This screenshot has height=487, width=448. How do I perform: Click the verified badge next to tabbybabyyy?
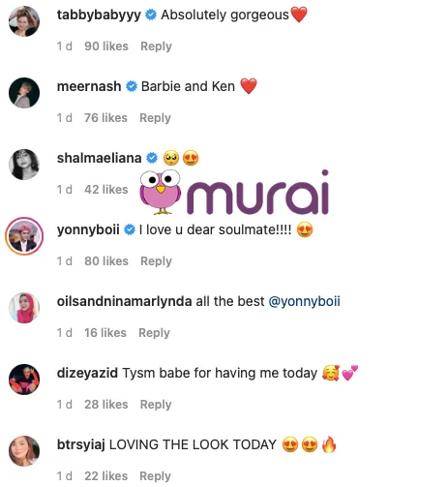coord(151,15)
